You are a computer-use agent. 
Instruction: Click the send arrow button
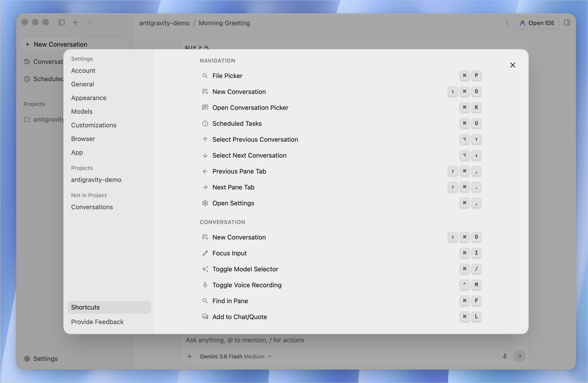pyautogui.click(x=519, y=356)
